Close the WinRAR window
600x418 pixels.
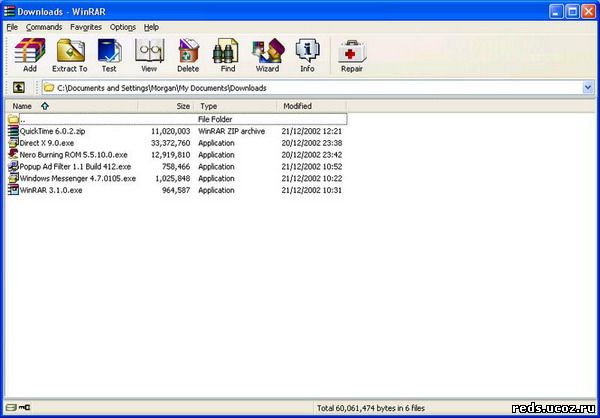pos(589,12)
